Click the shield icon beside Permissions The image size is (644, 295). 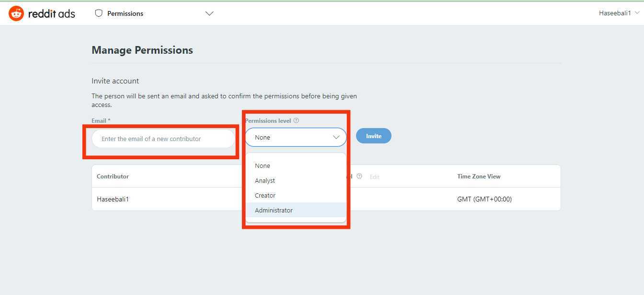[98, 13]
